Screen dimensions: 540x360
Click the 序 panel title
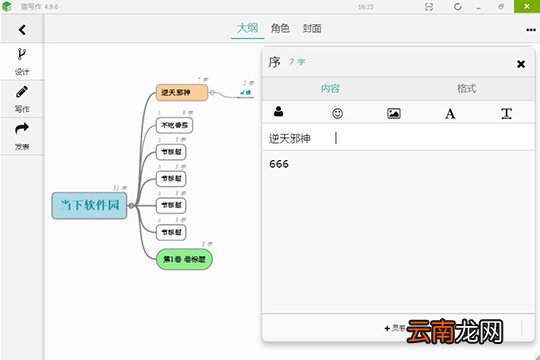274,62
